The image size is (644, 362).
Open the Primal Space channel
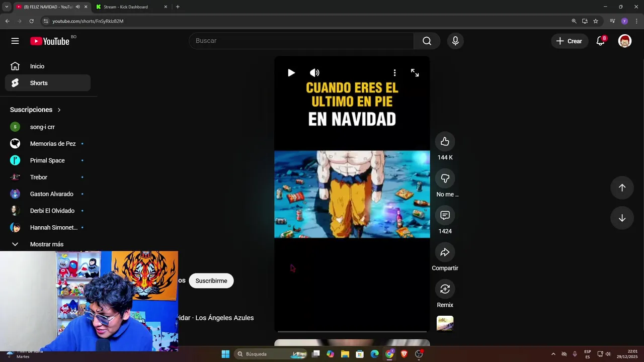(48, 160)
